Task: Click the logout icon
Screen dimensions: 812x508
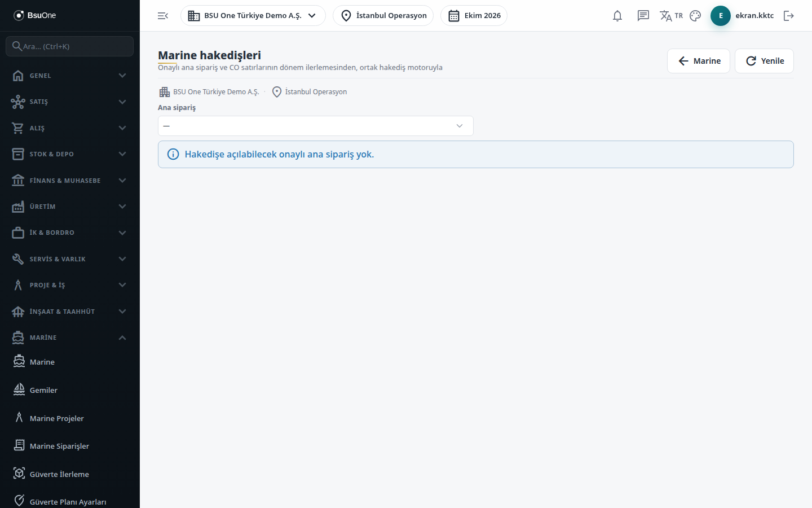Action: coord(789,16)
